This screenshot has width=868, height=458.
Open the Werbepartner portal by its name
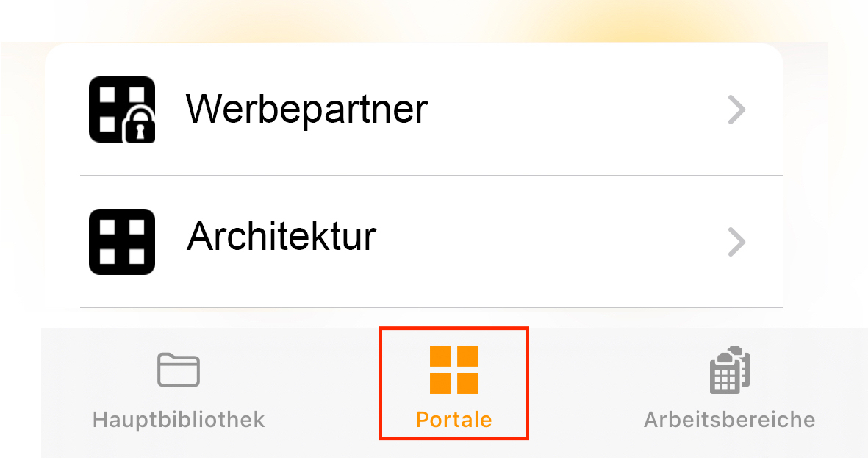pos(306,110)
